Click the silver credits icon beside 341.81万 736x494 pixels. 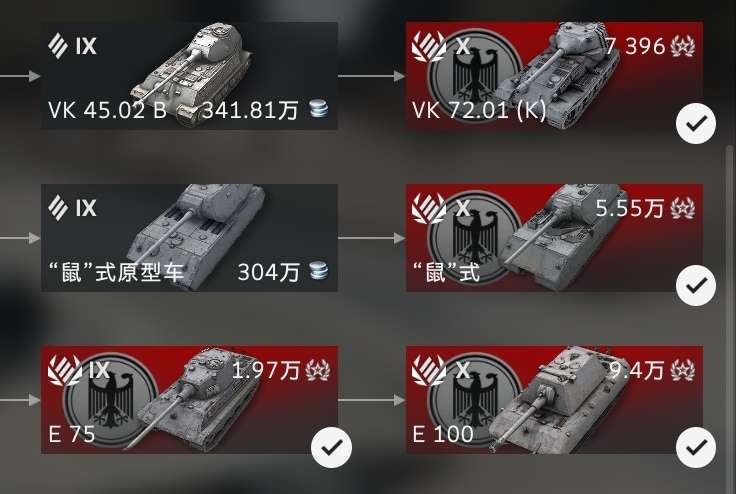[x=319, y=109]
